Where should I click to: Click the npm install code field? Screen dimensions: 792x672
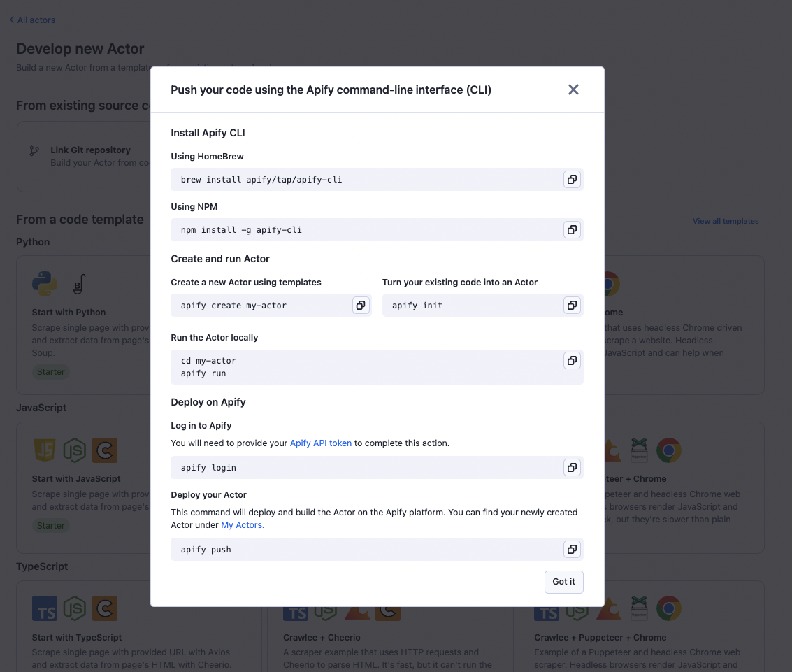[x=363, y=230]
